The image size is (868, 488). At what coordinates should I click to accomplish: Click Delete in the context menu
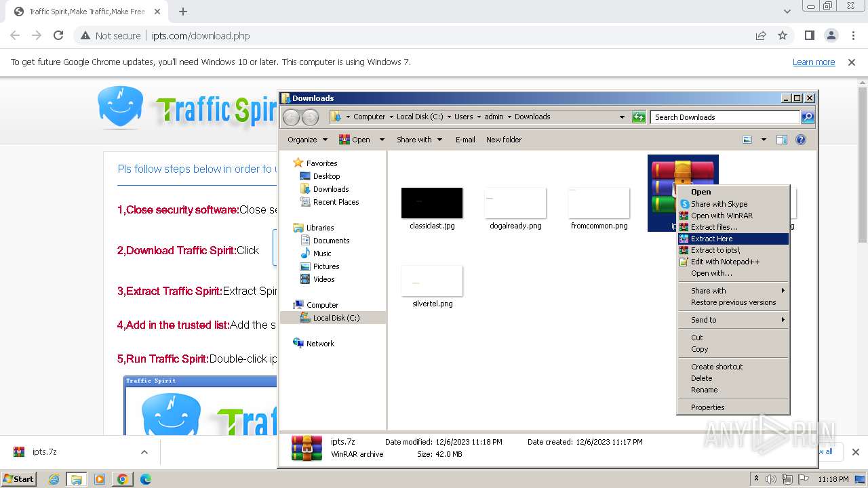coord(733,378)
